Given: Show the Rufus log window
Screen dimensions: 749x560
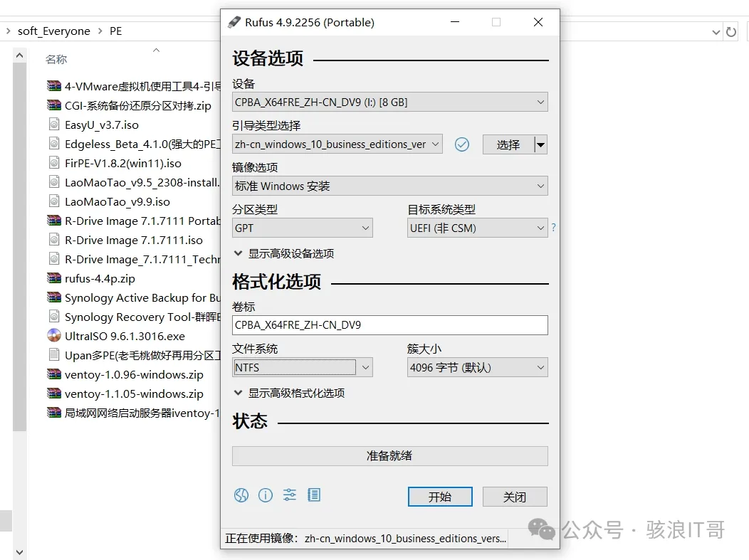Looking at the screenshot, I should point(313,495).
